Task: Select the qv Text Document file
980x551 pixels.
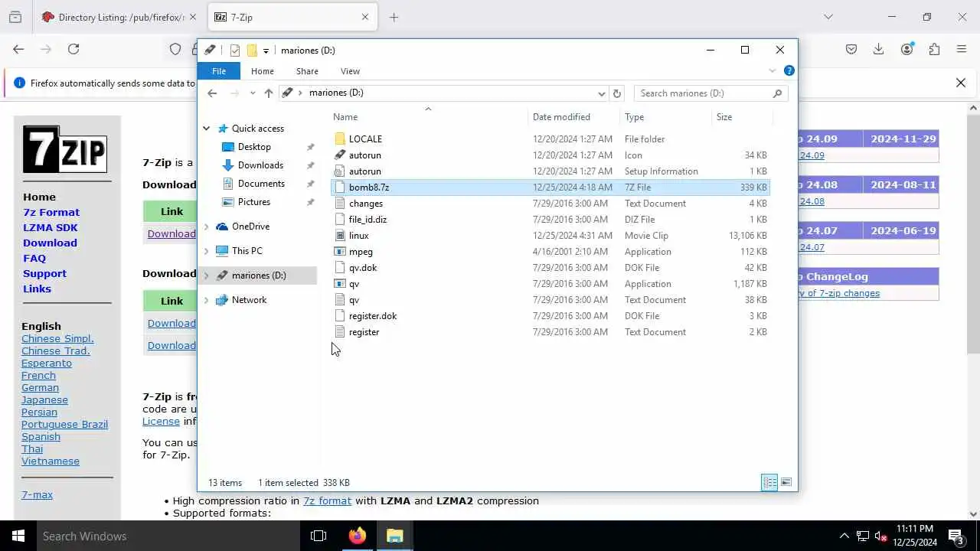Action: [x=550, y=299]
